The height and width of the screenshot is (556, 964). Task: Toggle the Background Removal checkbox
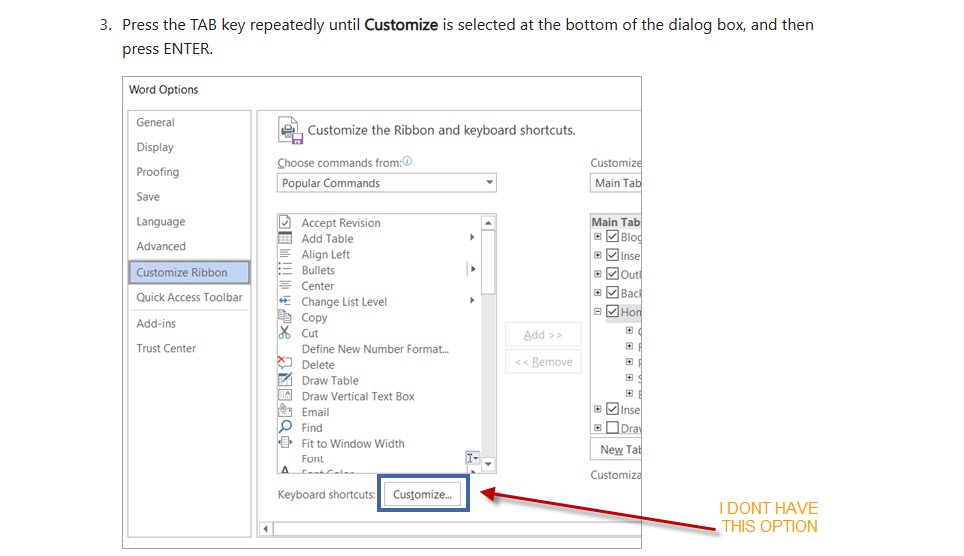612,292
